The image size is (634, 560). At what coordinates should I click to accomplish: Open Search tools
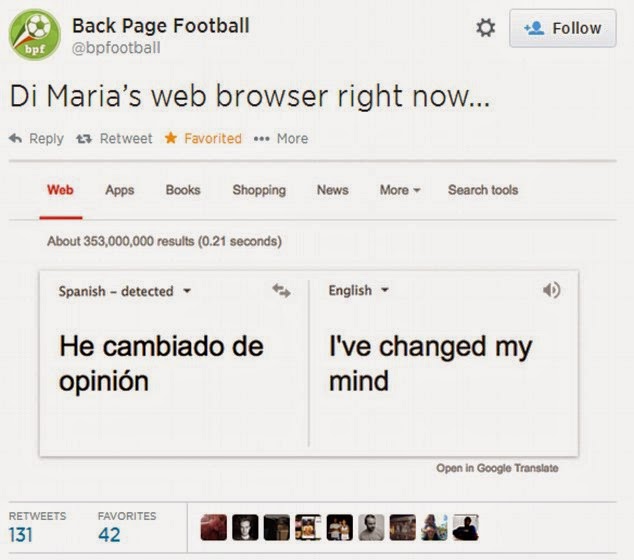pos(483,190)
